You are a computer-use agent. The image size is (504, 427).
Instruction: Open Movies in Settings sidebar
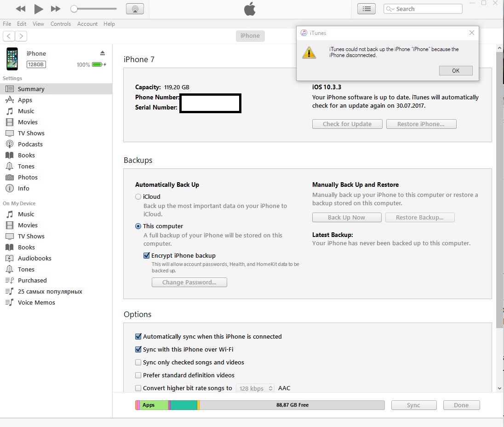pyautogui.click(x=56, y=122)
